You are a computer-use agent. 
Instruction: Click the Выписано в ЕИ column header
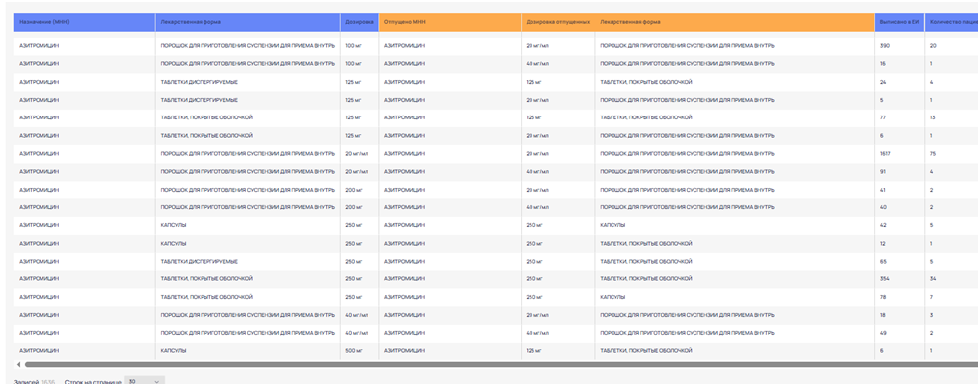899,22
